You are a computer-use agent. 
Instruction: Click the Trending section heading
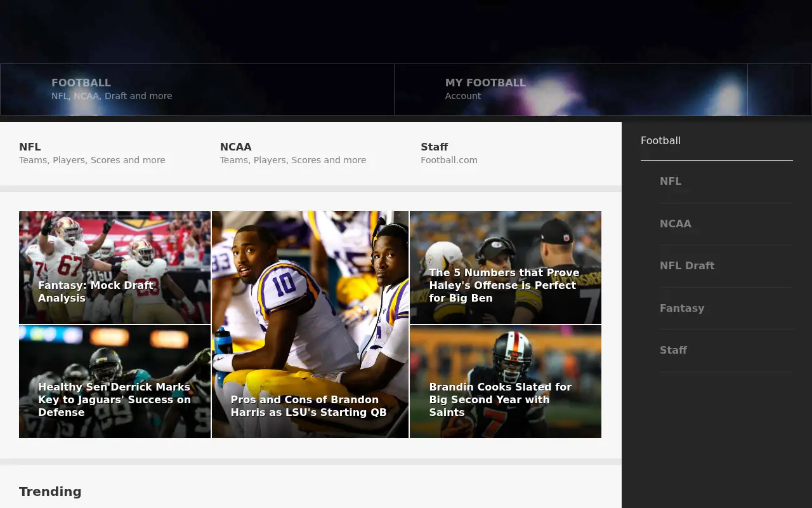pos(50,491)
